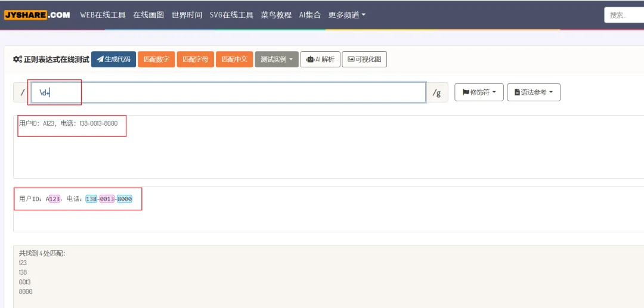Focus the regex input containing \d+

coord(229,92)
